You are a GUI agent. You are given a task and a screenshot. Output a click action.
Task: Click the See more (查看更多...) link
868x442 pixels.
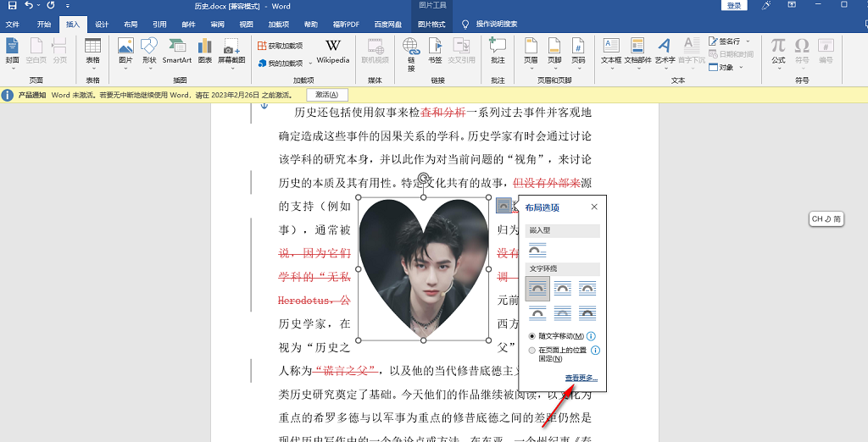click(x=581, y=378)
